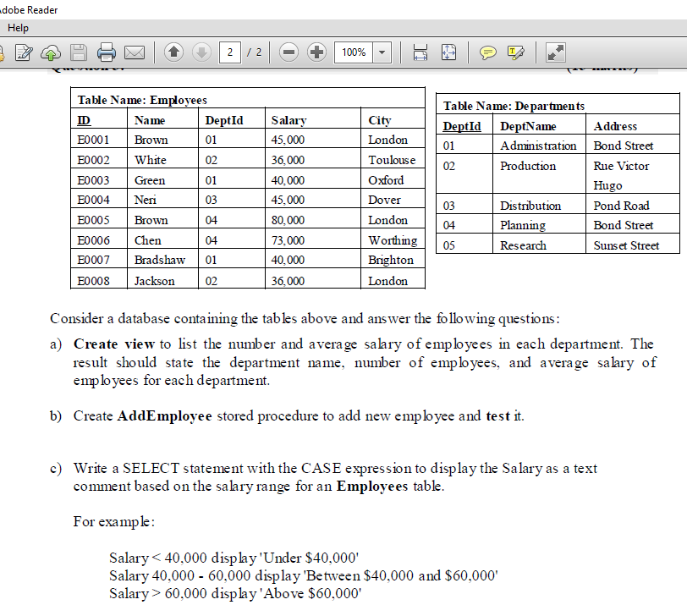Fit the page in the window

449,52
